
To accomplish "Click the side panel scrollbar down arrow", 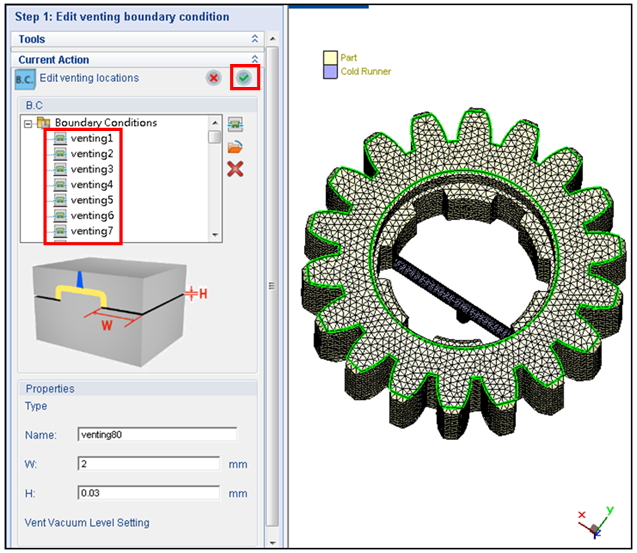I will click(x=273, y=542).
